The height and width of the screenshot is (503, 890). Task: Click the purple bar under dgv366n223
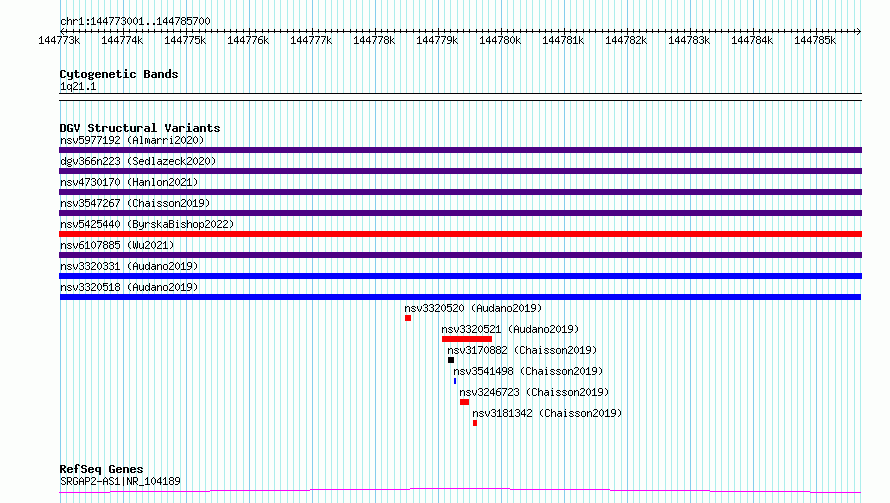460,171
